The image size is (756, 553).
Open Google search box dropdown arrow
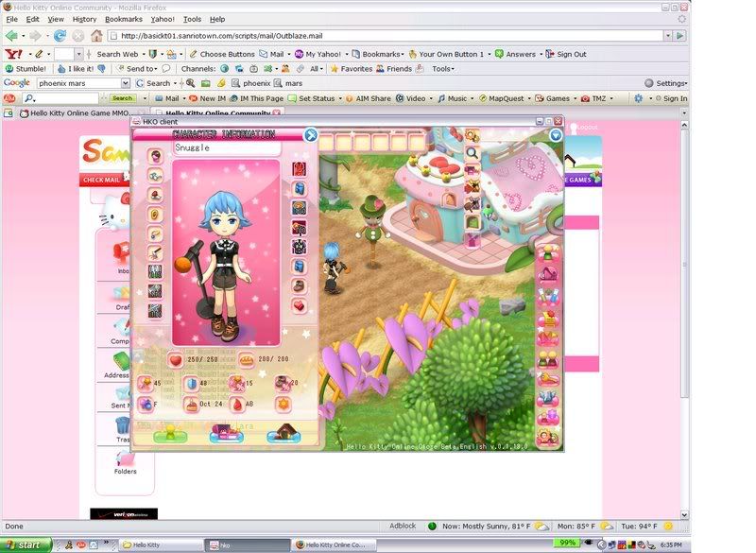click(126, 83)
